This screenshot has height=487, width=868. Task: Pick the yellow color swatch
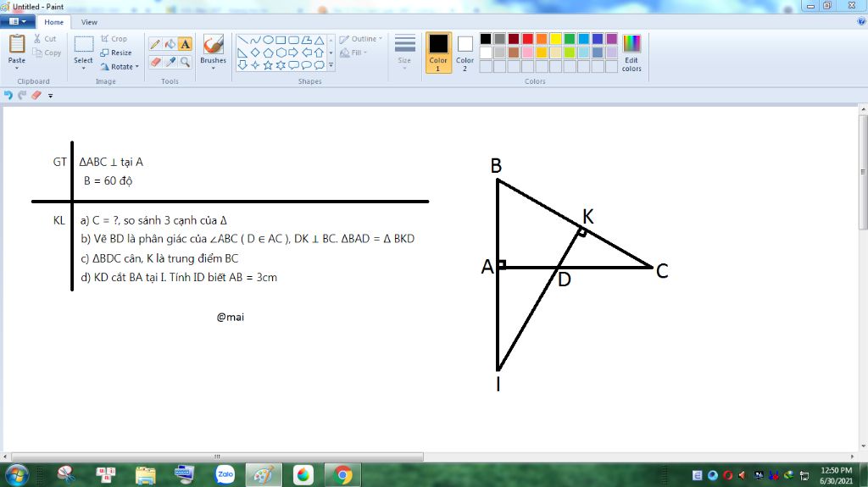(x=556, y=39)
